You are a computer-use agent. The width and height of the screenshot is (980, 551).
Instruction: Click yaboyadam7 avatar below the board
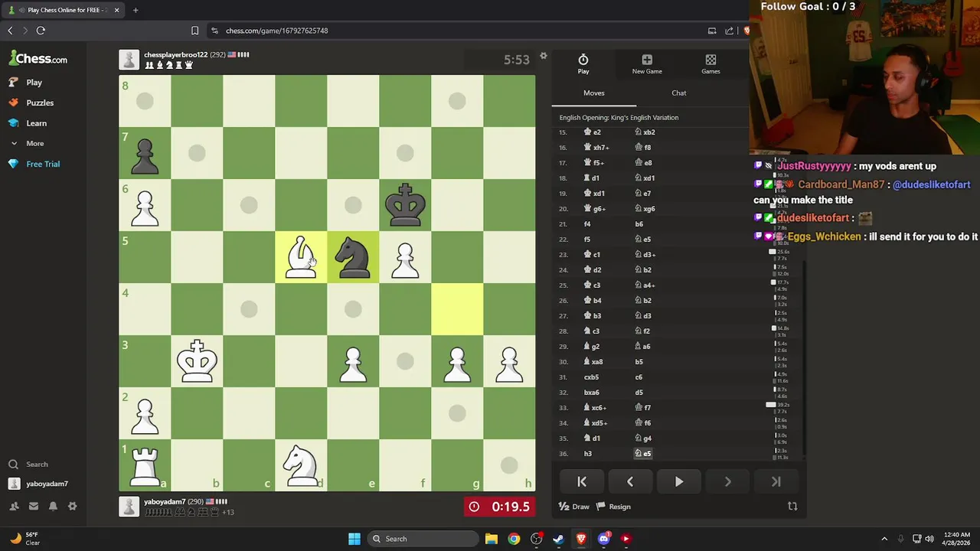[129, 507]
